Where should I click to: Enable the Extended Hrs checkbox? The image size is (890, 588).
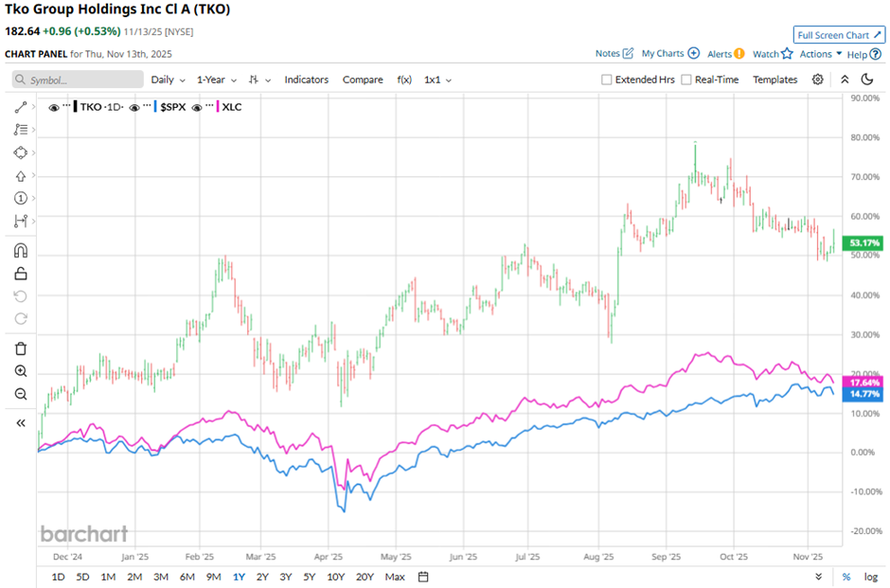pos(607,80)
